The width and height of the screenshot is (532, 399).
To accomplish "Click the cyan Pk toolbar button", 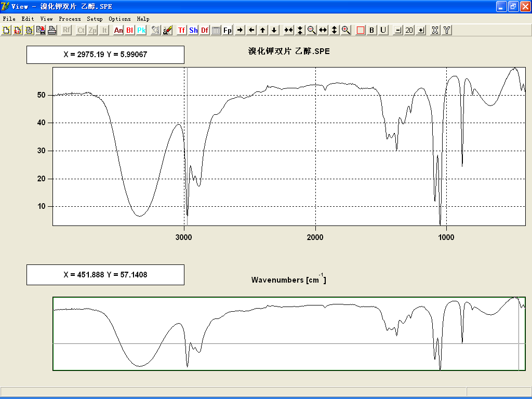I will (141, 30).
